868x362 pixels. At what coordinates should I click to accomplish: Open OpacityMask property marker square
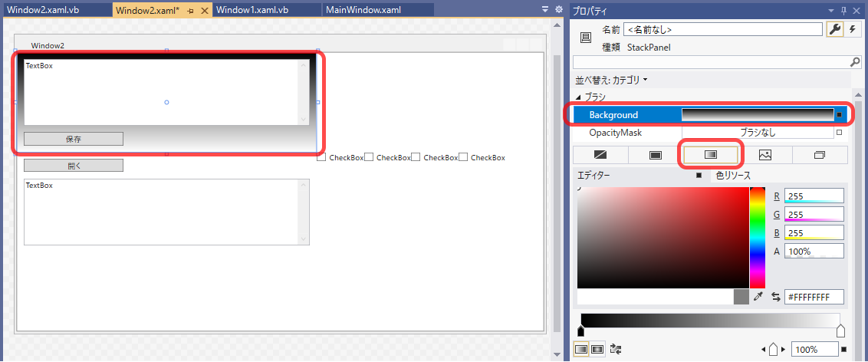click(x=839, y=133)
